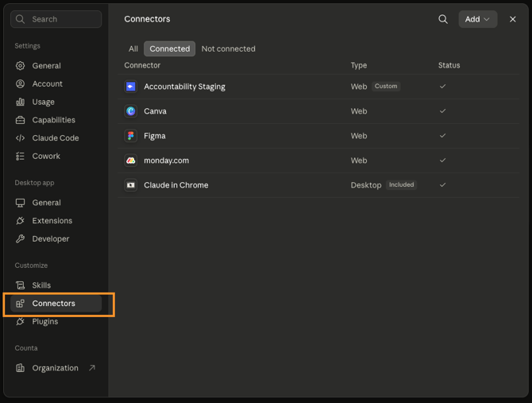
Task: Click the gear icon for Settings General
Action: click(x=21, y=65)
